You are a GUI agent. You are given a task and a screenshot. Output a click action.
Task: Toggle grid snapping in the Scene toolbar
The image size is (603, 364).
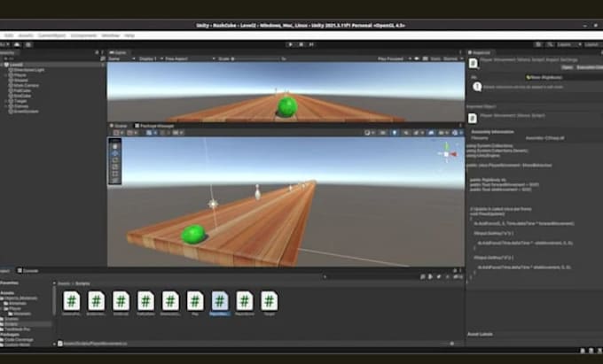[164, 133]
